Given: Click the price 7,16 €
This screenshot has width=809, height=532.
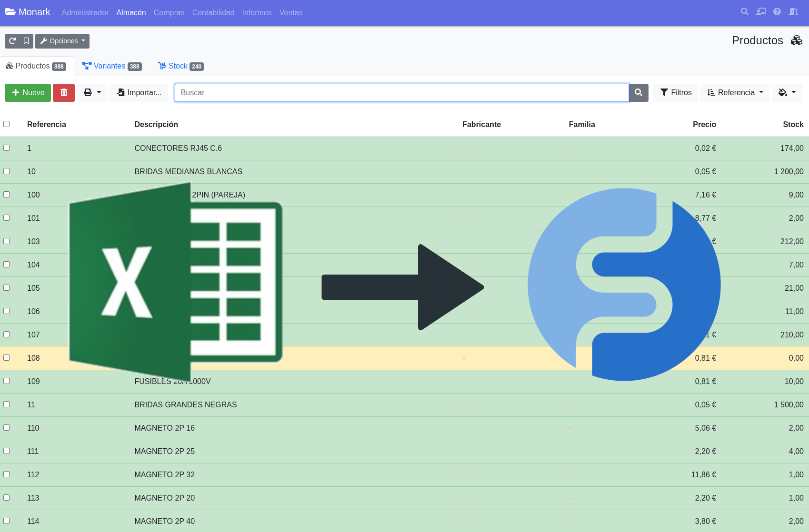Looking at the screenshot, I should click(705, 195).
